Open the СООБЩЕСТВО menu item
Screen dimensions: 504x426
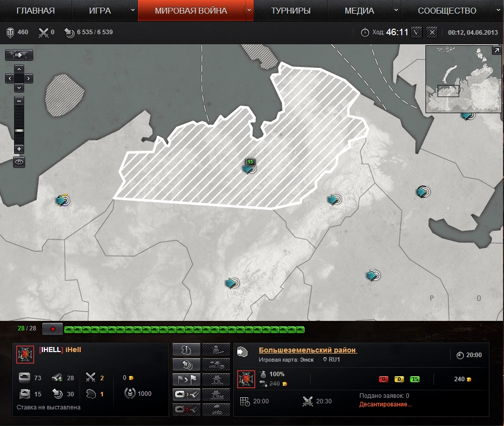click(x=447, y=11)
